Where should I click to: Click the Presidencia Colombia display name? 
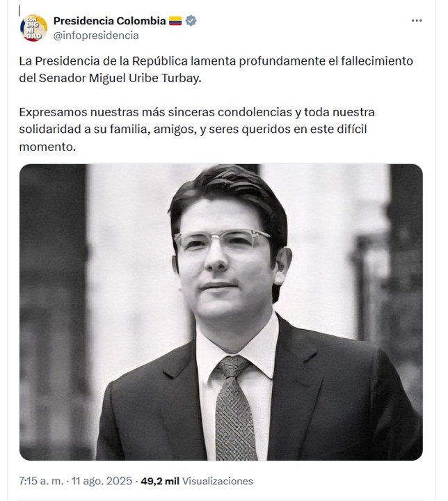pos(110,21)
